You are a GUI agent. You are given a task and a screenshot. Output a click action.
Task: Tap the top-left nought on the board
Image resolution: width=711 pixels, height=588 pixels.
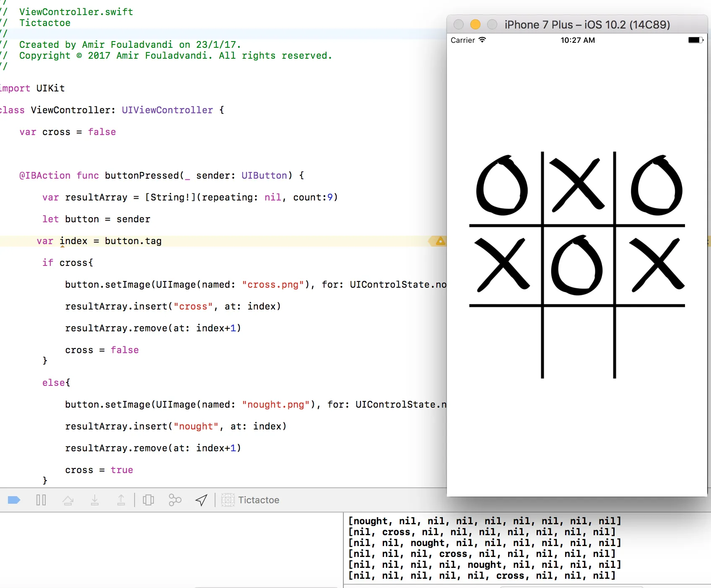(502, 185)
